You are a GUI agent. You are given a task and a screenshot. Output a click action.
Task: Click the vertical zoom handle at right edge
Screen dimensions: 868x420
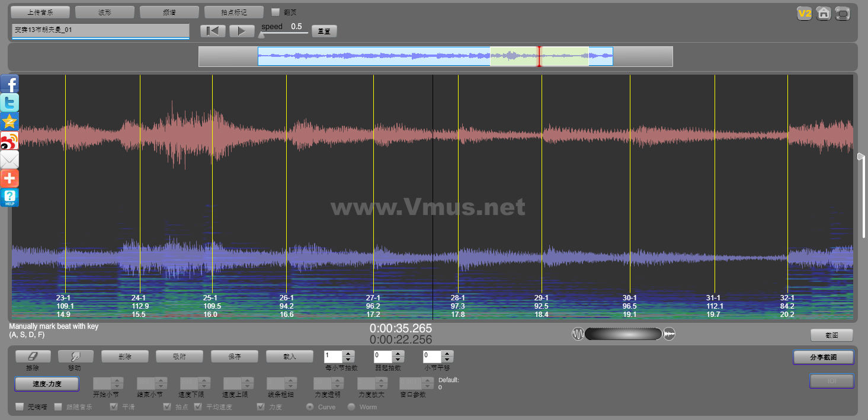coord(861,157)
